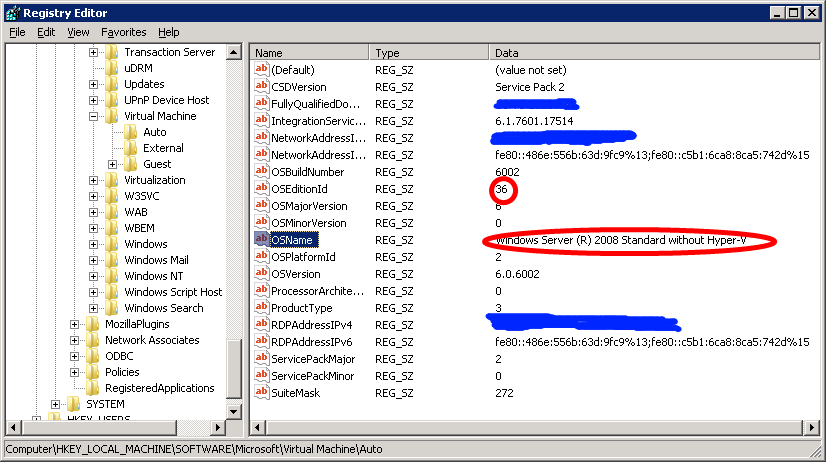Click the string icon for ProductType
This screenshot has width=826, height=462.
click(x=261, y=307)
